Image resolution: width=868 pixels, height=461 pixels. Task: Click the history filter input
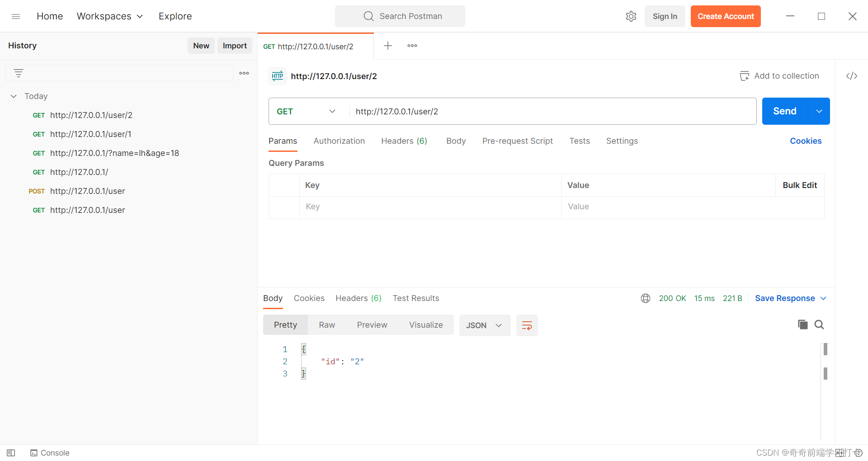[x=119, y=73]
